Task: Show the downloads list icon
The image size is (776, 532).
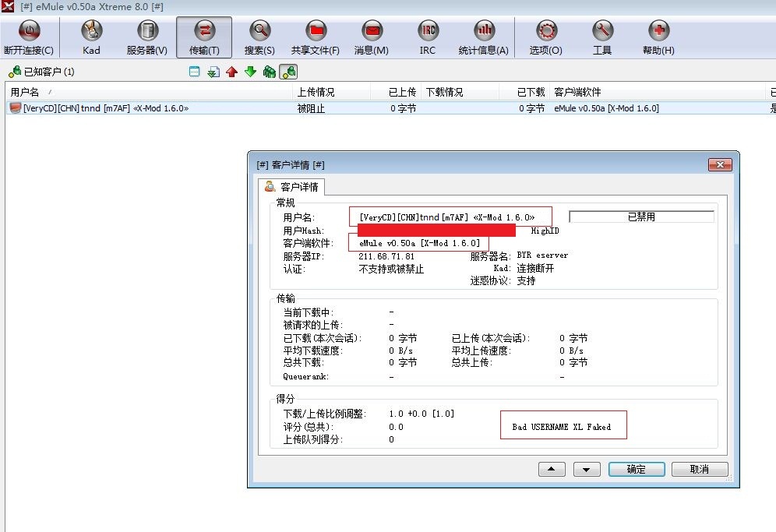Action: [x=213, y=72]
